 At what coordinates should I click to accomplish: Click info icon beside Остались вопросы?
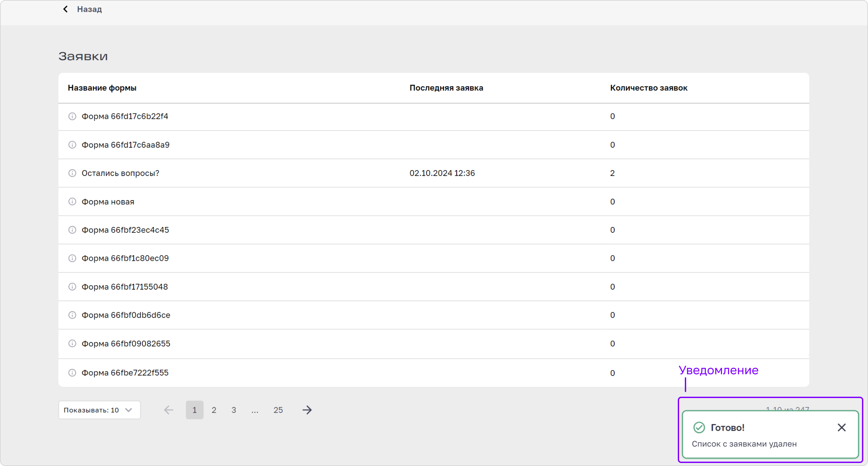pyautogui.click(x=72, y=173)
